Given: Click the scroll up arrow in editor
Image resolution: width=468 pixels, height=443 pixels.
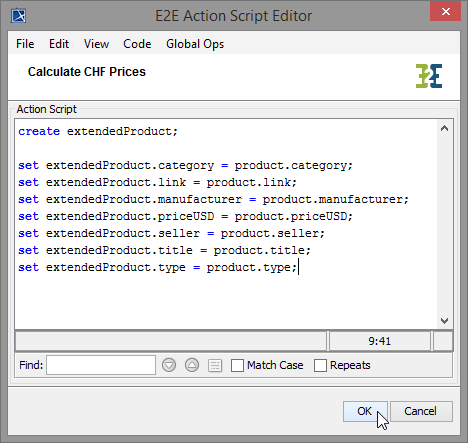Looking at the screenshot, I should [x=444, y=128].
